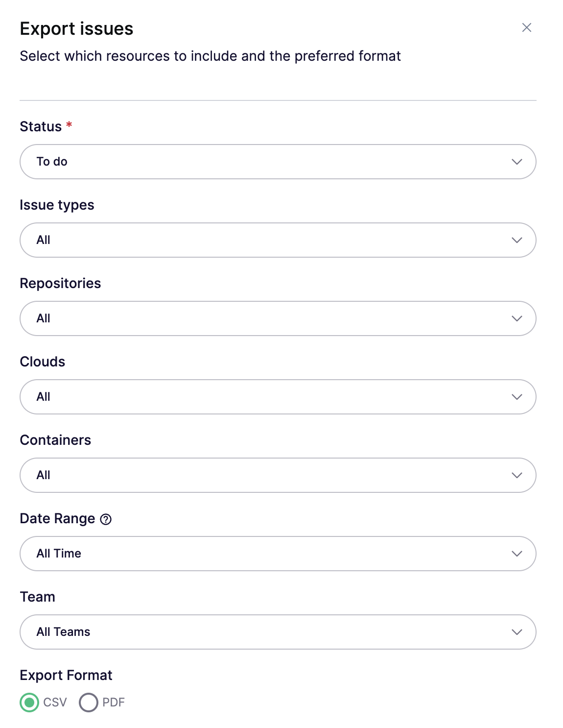The image size is (563, 728).
Task: Click the Date Range help question-mark icon
Action: (x=106, y=519)
